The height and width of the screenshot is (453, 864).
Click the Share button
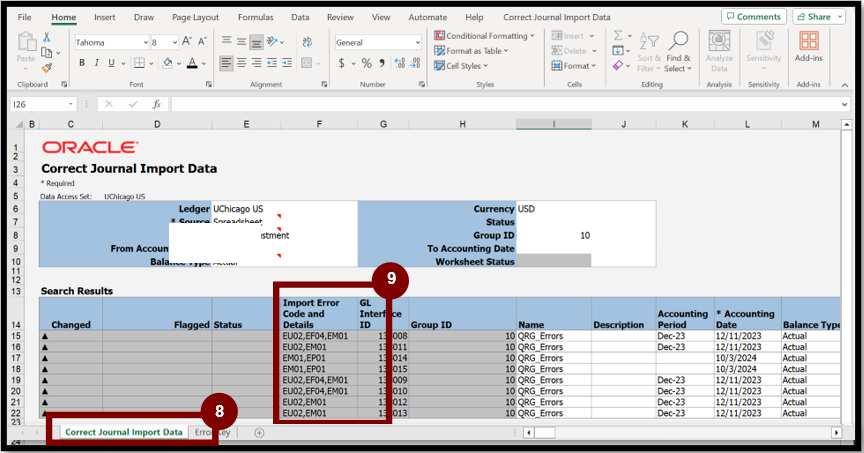click(819, 17)
